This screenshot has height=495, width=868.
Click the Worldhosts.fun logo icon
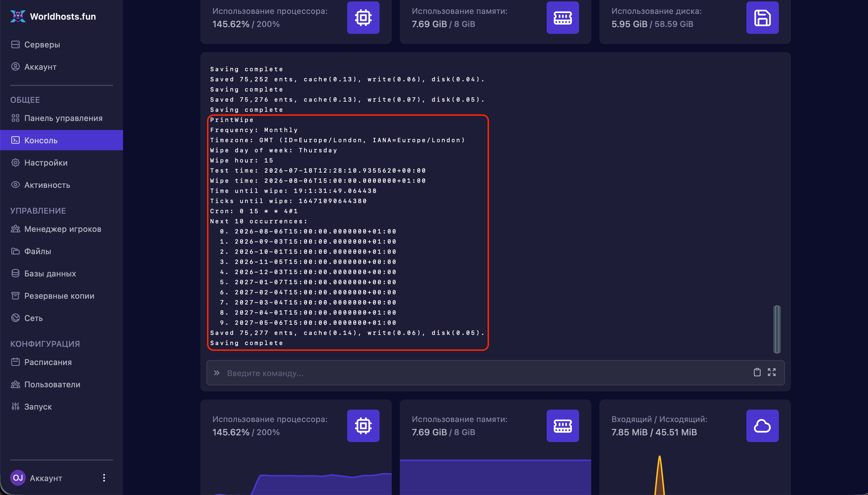[18, 16]
